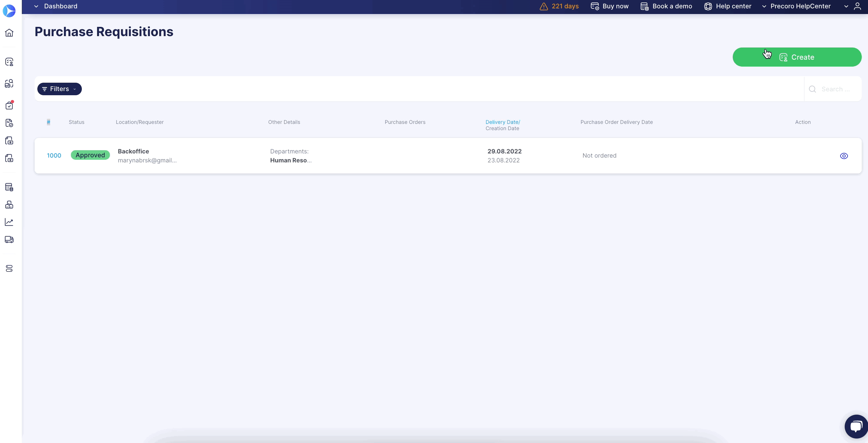
Task: Click the settings toggles icon at sidebar bottom
Action: point(9,268)
